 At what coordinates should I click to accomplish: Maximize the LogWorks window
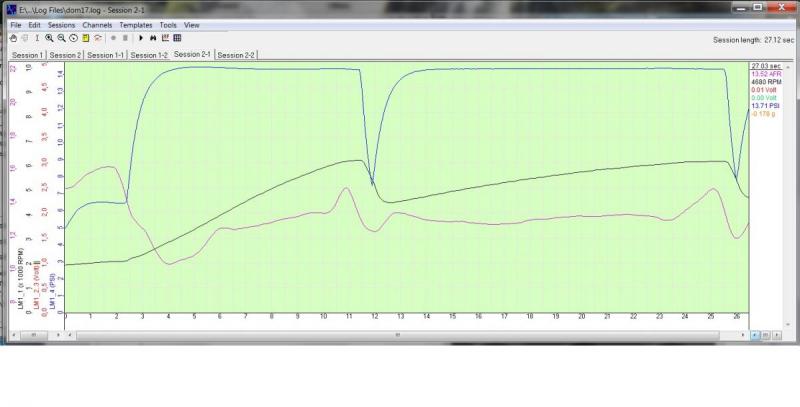[758, 7]
